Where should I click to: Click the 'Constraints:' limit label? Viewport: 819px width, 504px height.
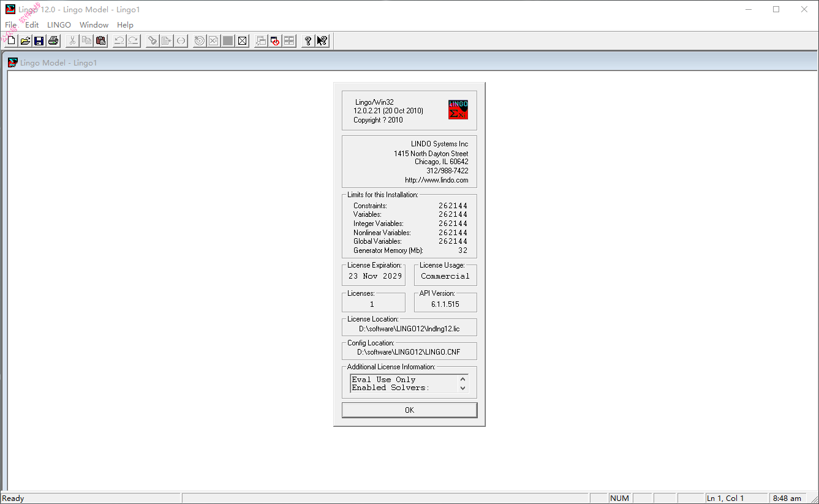click(370, 206)
